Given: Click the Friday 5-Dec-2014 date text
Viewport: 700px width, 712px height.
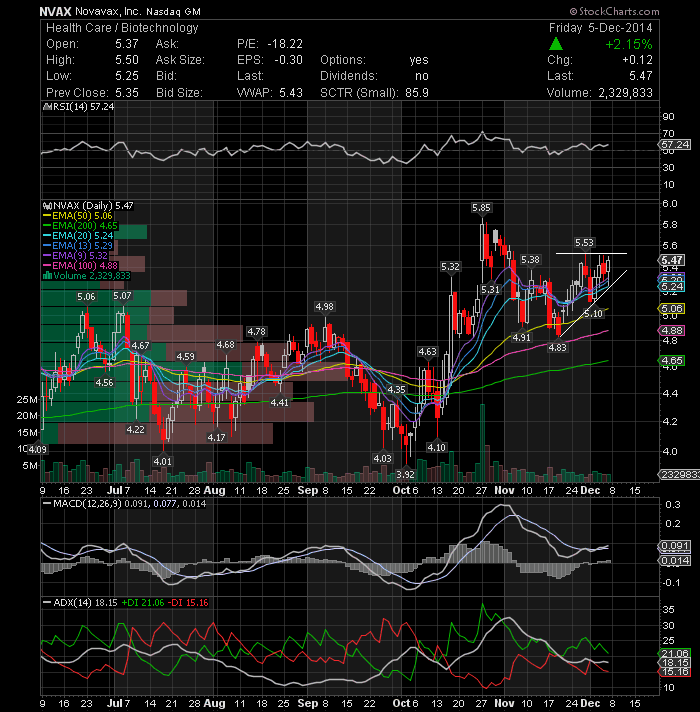Looking at the screenshot, I should pos(601,28).
